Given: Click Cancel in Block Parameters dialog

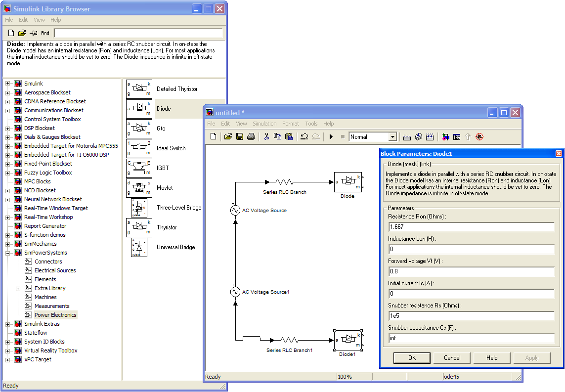Looking at the screenshot, I should pyautogui.click(x=452, y=358).
